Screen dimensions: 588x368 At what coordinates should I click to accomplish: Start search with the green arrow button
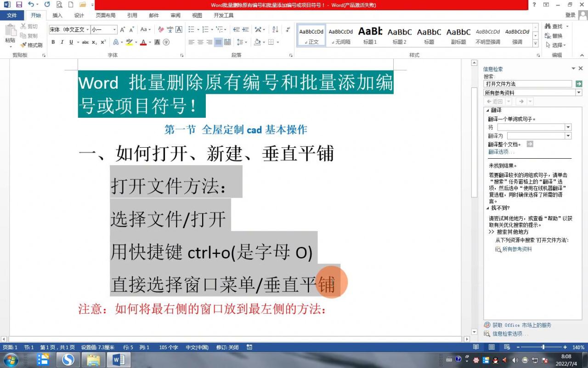[579, 84]
